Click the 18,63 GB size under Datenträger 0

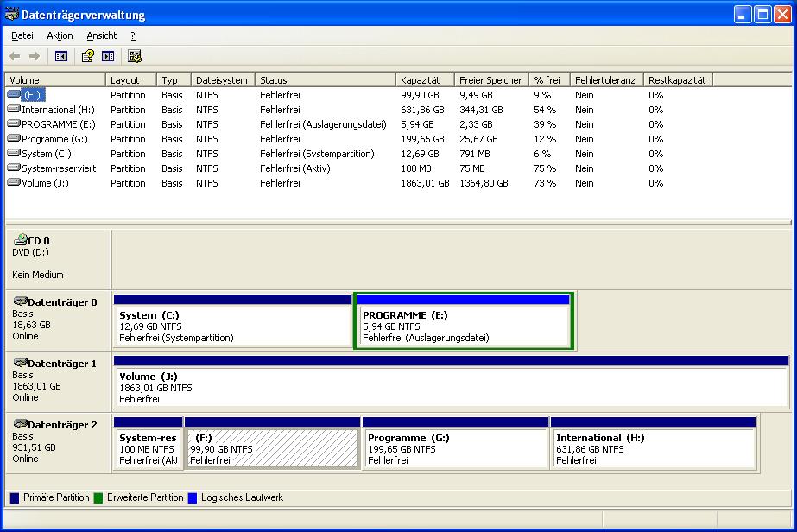click(x=31, y=325)
